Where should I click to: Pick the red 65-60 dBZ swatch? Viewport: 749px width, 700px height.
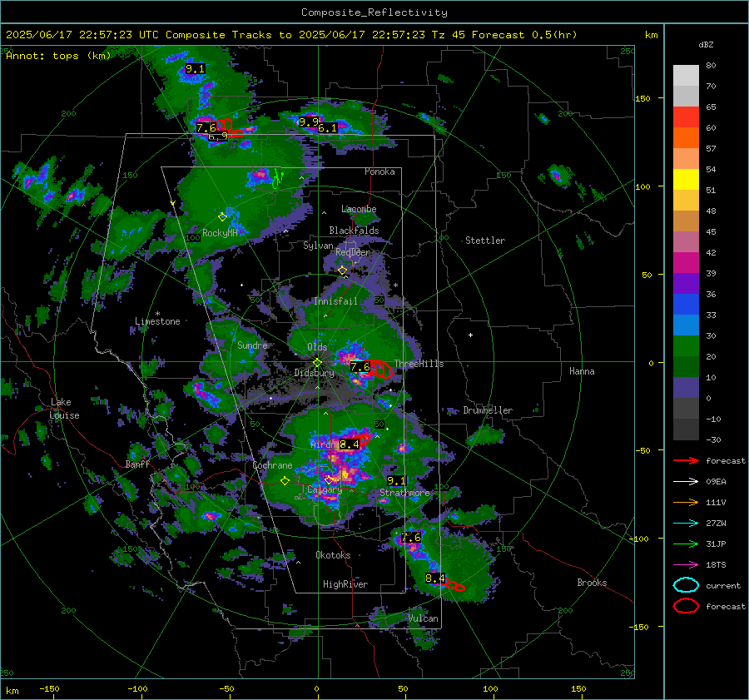click(x=686, y=117)
